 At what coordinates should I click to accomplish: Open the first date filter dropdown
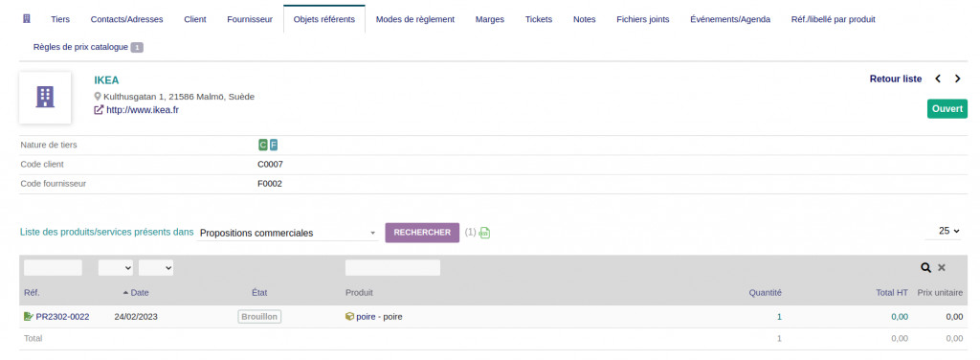coord(116,267)
